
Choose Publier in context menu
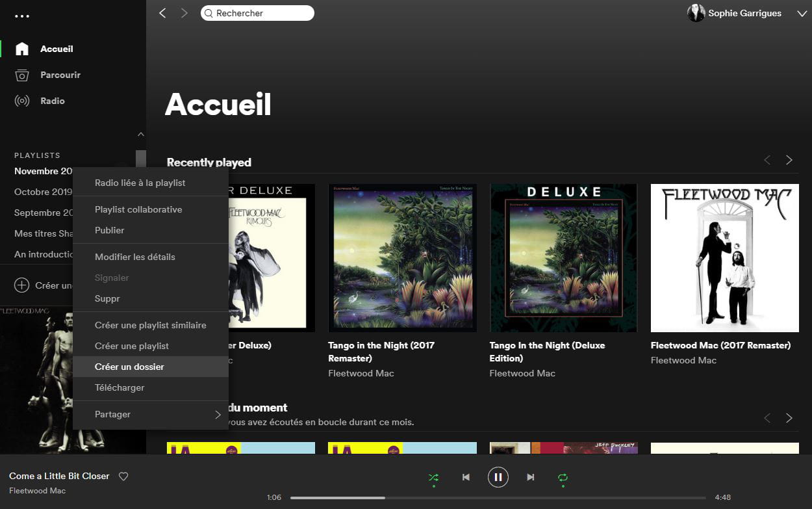[151, 230]
